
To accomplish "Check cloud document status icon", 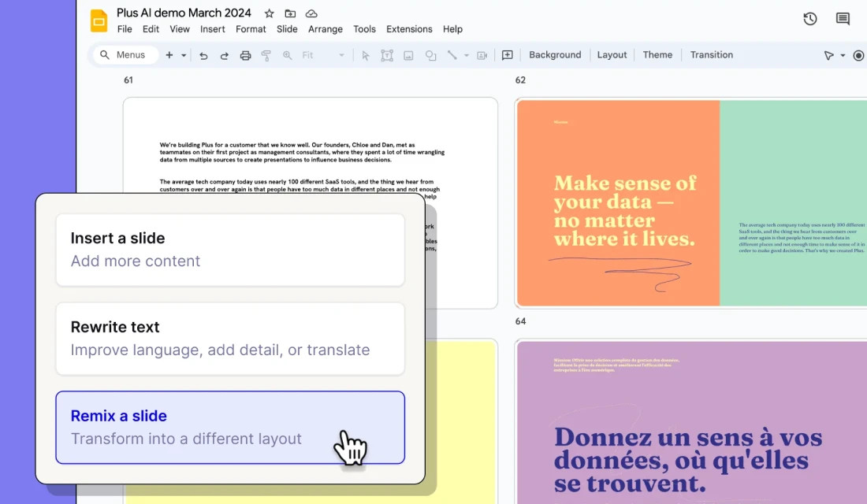I will click(x=311, y=13).
